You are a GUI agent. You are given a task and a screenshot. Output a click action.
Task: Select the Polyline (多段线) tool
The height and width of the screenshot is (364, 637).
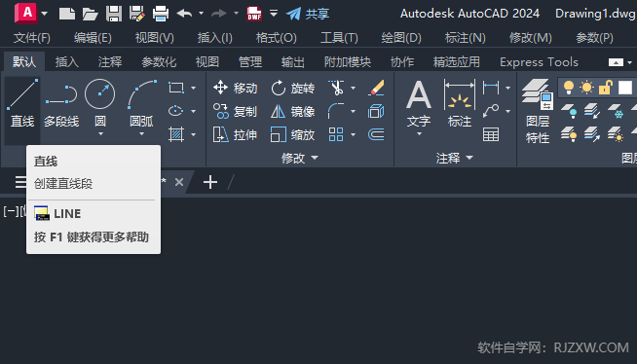click(61, 103)
